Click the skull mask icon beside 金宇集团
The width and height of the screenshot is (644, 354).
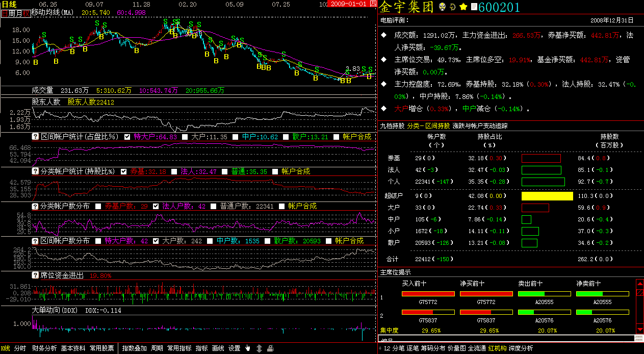pos(443,7)
